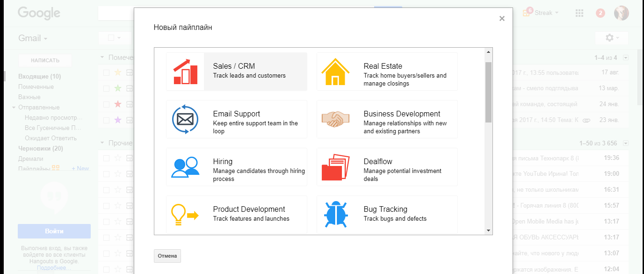Click the Sales / CRM bar chart icon
644x274 pixels.
[185, 72]
